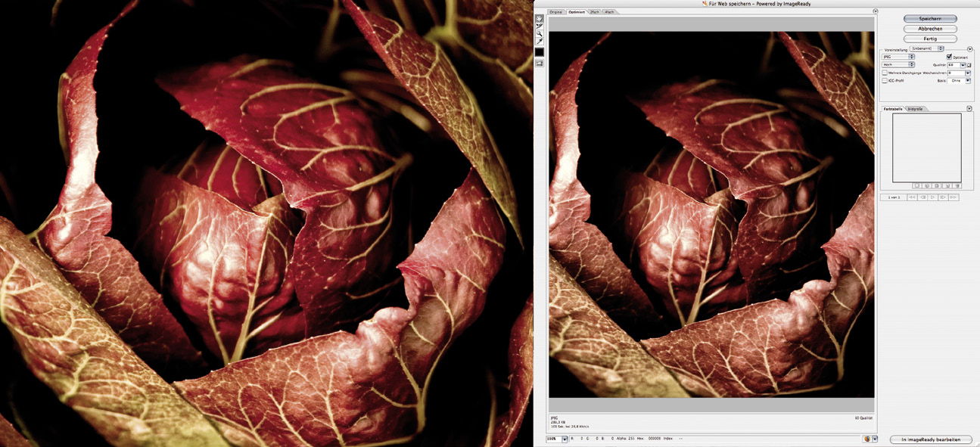Switch to the Optimiert tab
This screenshot has height=447, width=980.
577,12
